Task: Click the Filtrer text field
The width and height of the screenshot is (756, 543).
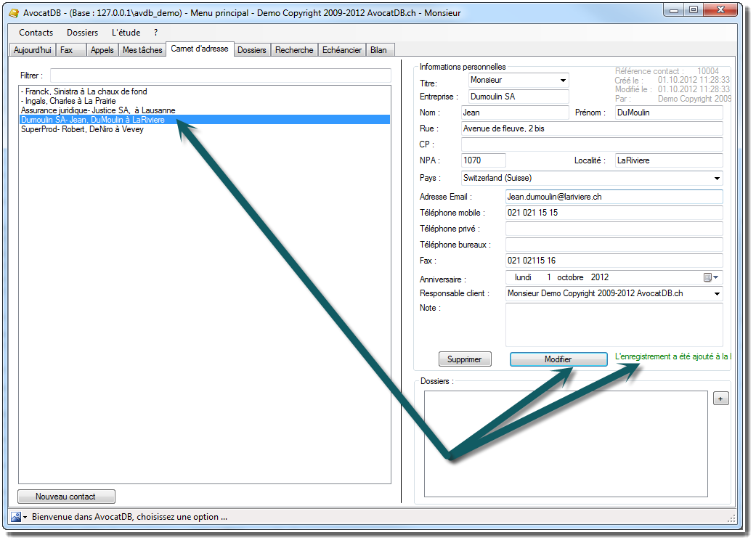Action: point(220,75)
